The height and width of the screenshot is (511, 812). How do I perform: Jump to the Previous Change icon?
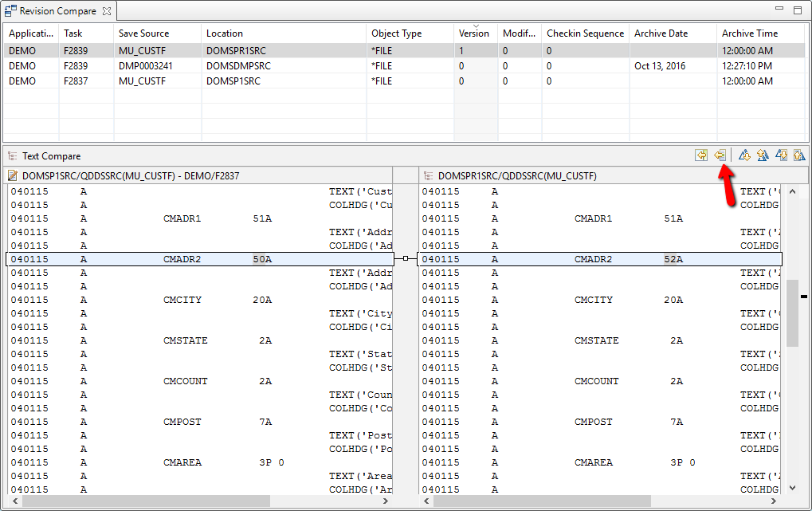pos(799,155)
